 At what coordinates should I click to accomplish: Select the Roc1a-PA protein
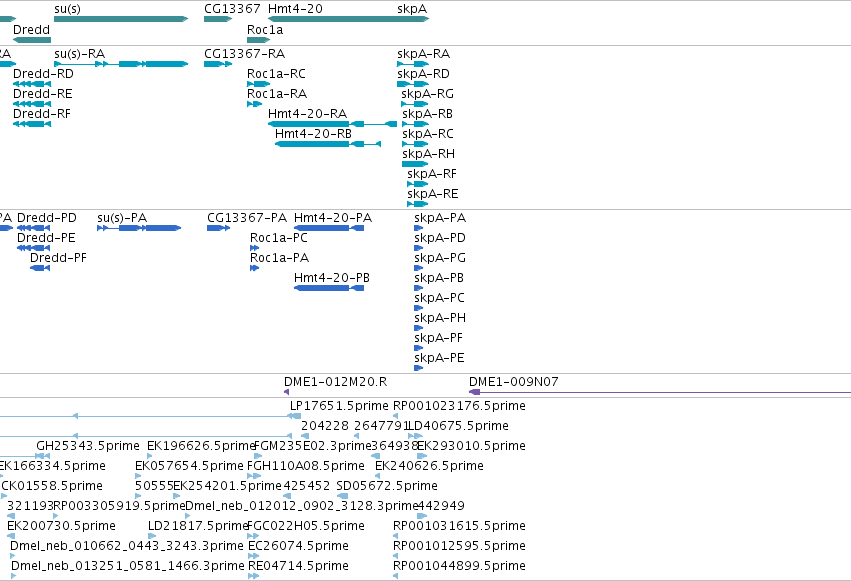pos(255,268)
